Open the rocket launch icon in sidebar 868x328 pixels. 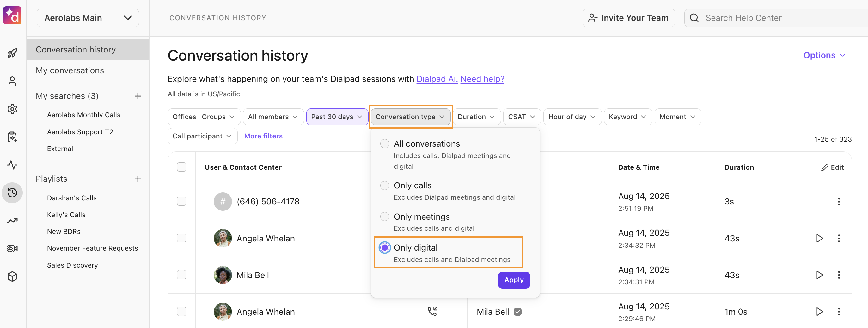tap(12, 53)
